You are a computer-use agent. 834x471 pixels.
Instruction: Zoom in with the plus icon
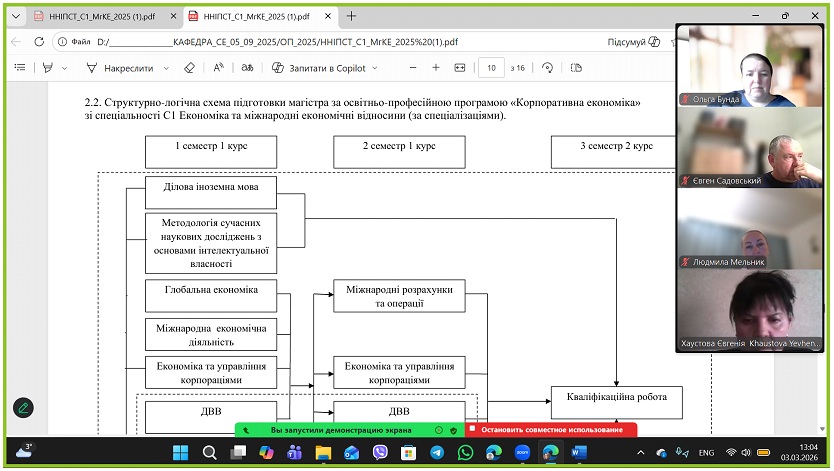coord(435,68)
